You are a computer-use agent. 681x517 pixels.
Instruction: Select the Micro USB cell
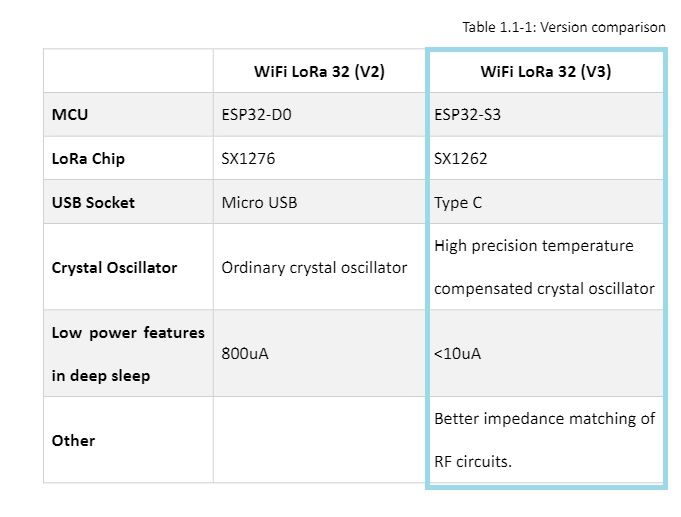point(259,203)
